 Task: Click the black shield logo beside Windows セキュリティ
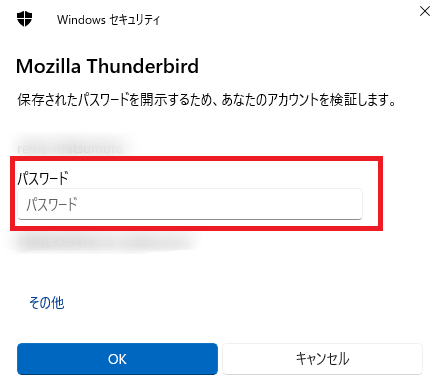point(24,19)
